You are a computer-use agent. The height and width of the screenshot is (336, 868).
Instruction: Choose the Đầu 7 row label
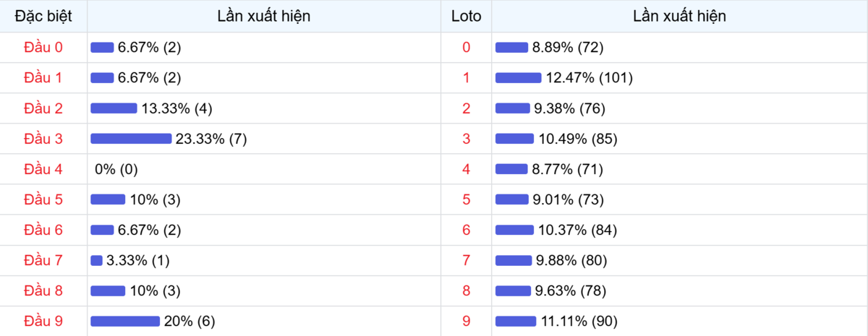43,260
